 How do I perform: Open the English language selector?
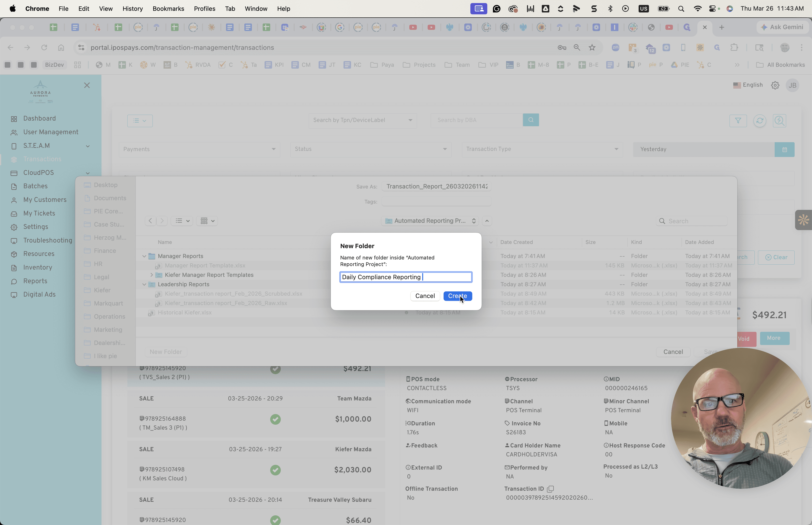pos(748,85)
